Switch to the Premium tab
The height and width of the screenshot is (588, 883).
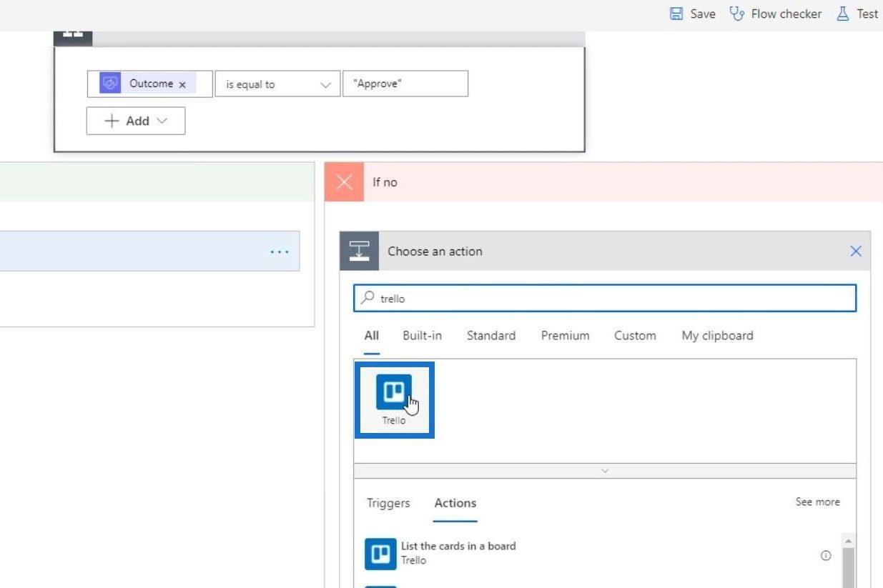click(566, 335)
